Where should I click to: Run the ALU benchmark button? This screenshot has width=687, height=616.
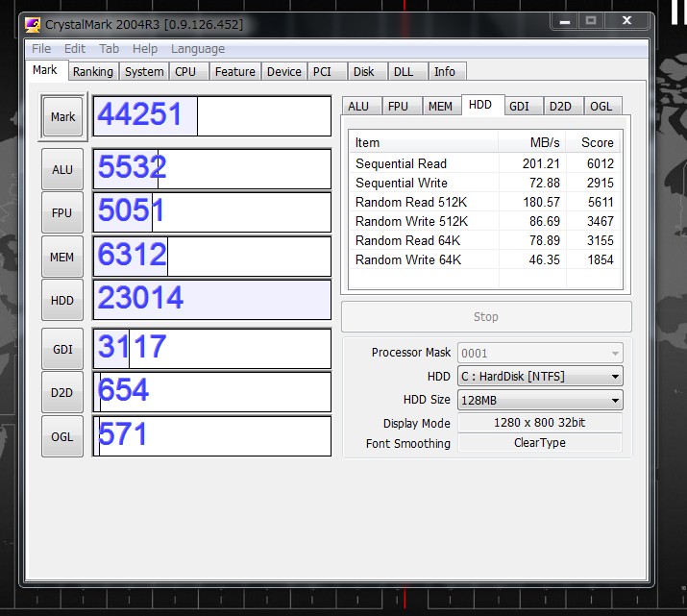[62, 169]
